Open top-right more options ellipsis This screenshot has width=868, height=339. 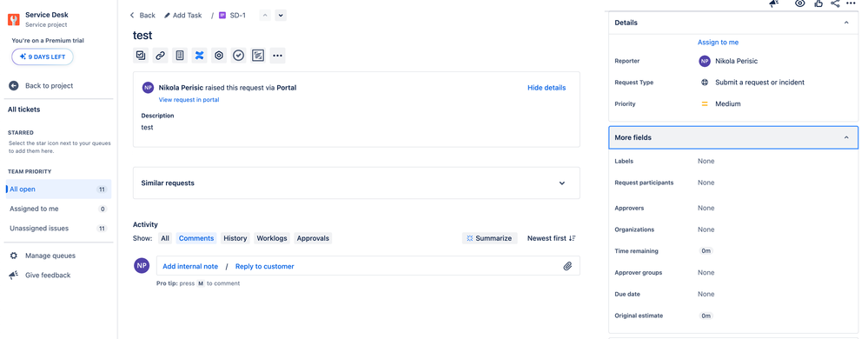[x=851, y=3]
